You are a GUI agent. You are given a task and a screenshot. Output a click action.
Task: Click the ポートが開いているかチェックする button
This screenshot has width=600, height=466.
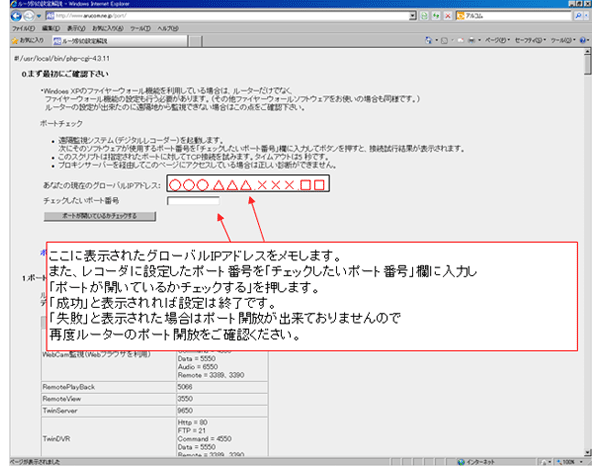click(99, 216)
